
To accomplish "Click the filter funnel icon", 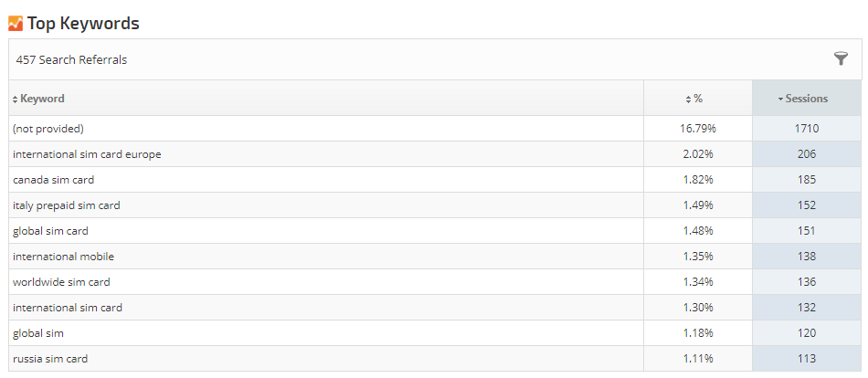I will tap(841, 59).
